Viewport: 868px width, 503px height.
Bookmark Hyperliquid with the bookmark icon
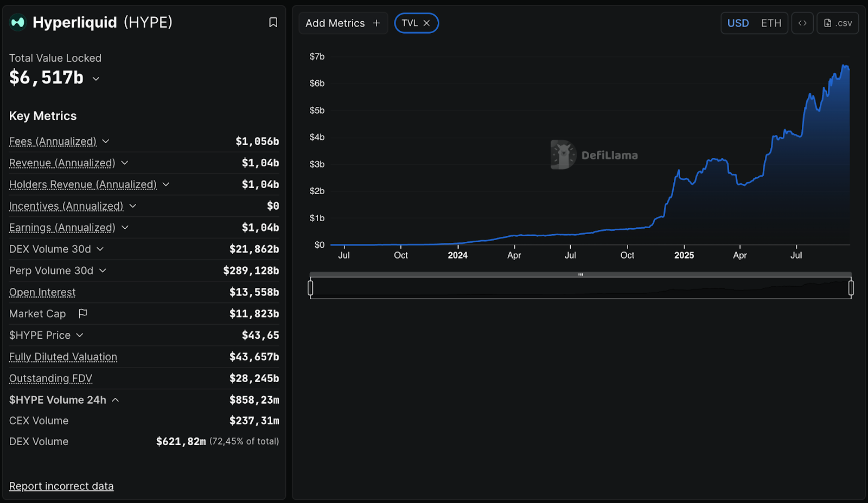coord(273,22)
